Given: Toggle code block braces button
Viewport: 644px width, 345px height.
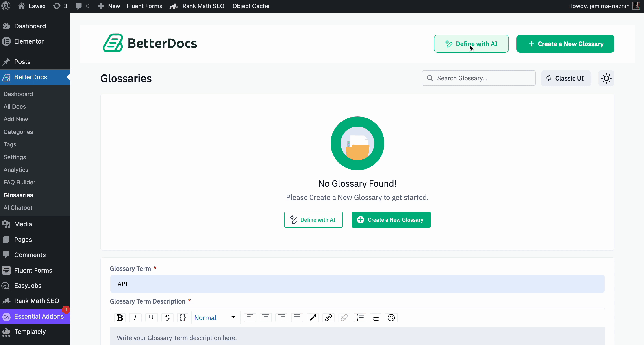Looking at the screenshot, I should point(183,318).
